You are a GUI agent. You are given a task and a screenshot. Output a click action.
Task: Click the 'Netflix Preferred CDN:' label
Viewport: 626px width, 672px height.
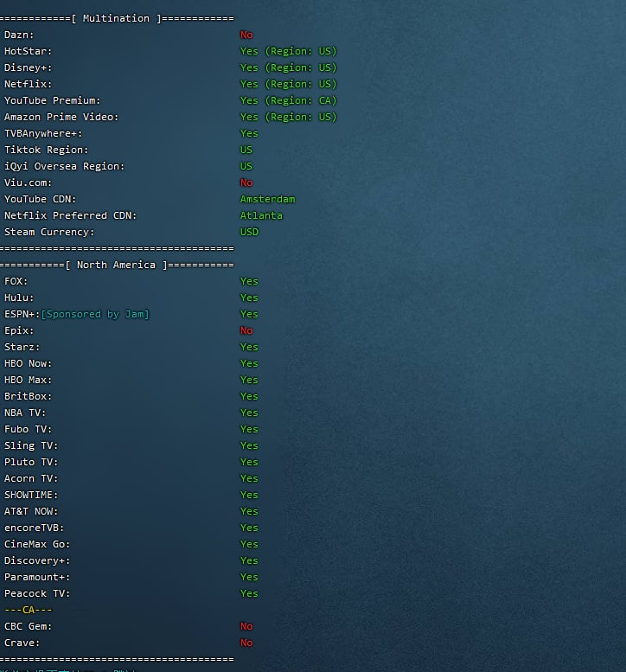coord(70,215)
